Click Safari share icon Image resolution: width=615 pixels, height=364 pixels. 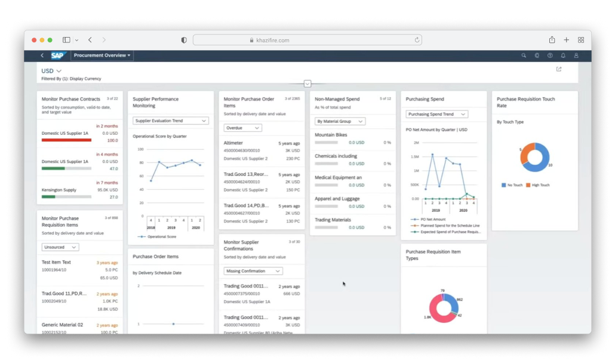click(x=552, y=40)
